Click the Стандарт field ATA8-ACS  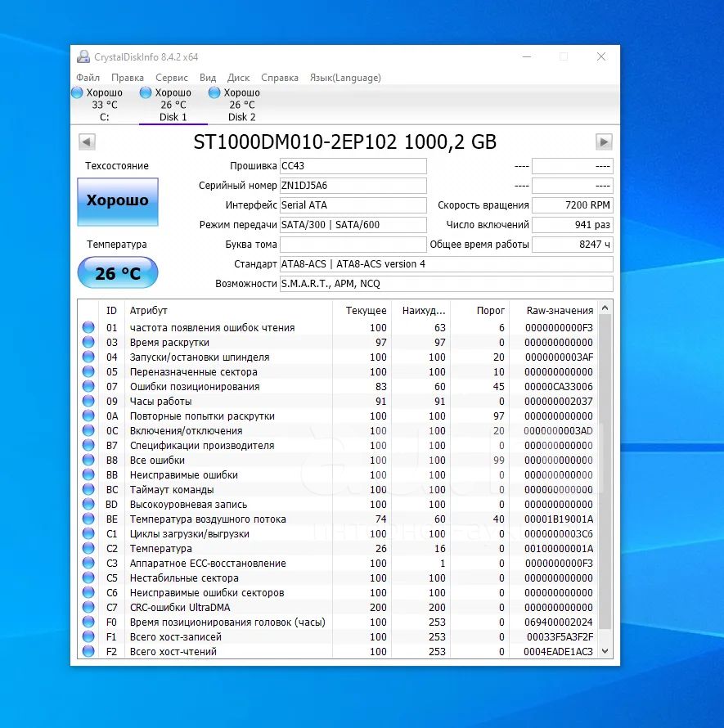tap(447, 263)
